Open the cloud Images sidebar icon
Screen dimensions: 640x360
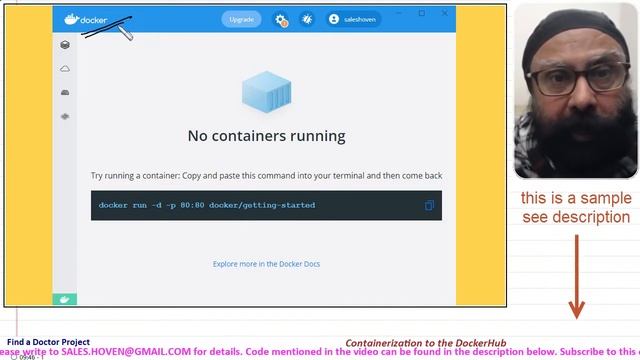65,69
